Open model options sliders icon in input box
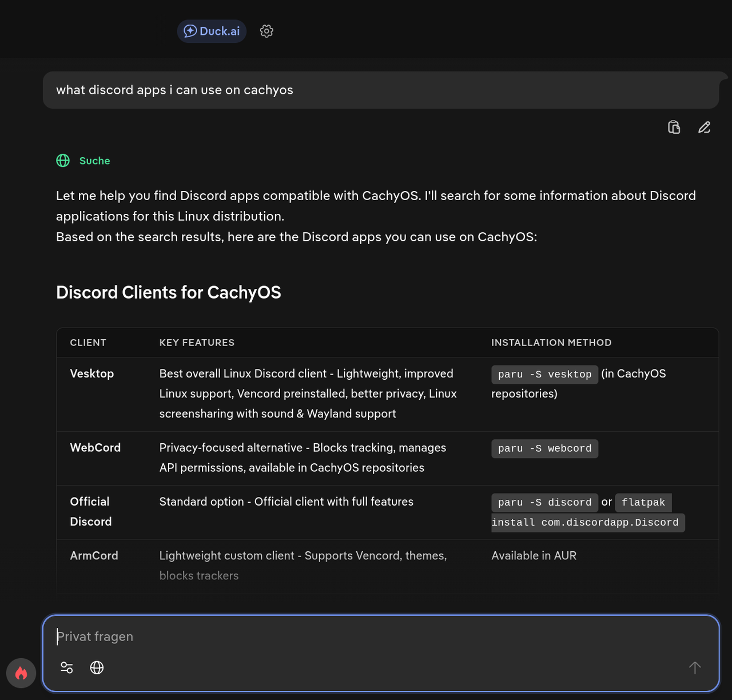The image size is (732, 700). 67,667
